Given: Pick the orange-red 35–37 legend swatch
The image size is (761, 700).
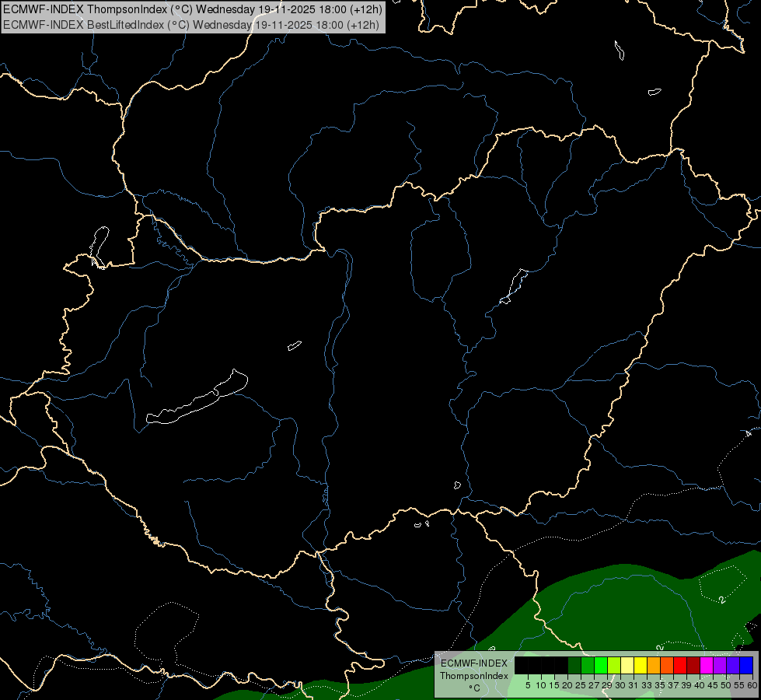Looking at the screenshot, I should pyautogui.click(x=667, y=665).
